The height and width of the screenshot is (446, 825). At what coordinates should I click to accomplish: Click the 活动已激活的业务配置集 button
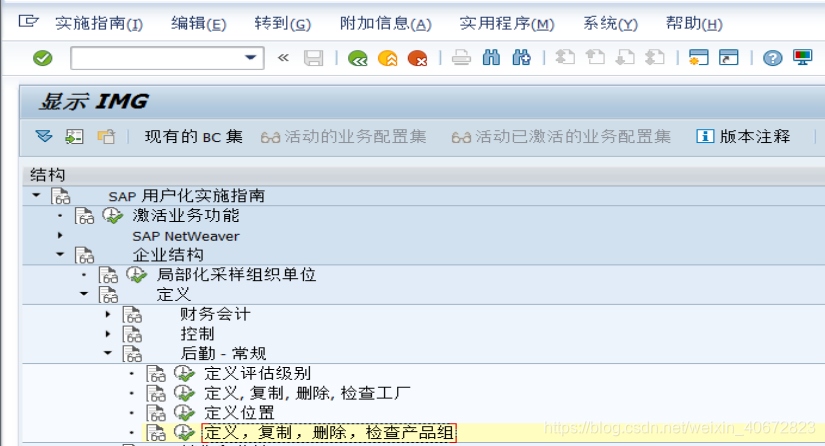561,137
